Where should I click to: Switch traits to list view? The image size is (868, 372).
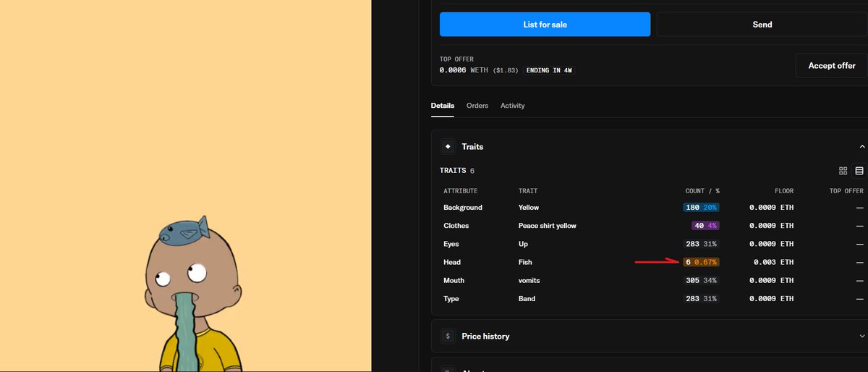(859, 171)
